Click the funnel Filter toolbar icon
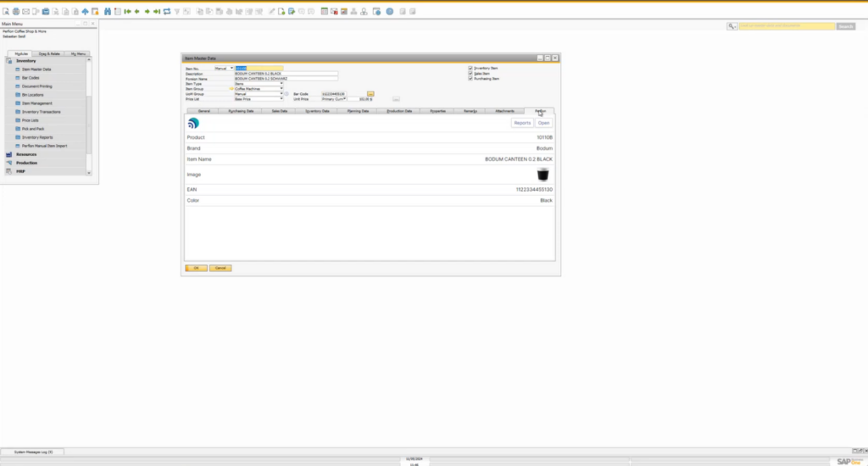The image size is (868, 466). (x=176, y=11)
